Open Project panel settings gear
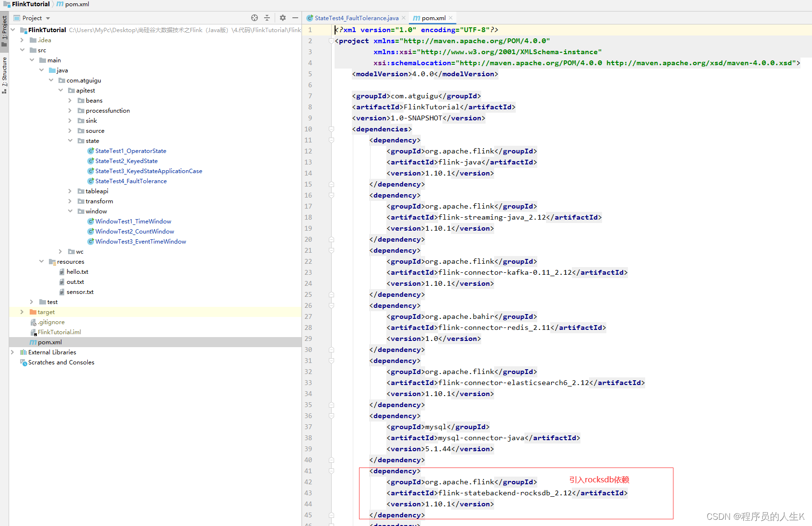This screenshot has width=812, height=526. click(x=283, y=18)
